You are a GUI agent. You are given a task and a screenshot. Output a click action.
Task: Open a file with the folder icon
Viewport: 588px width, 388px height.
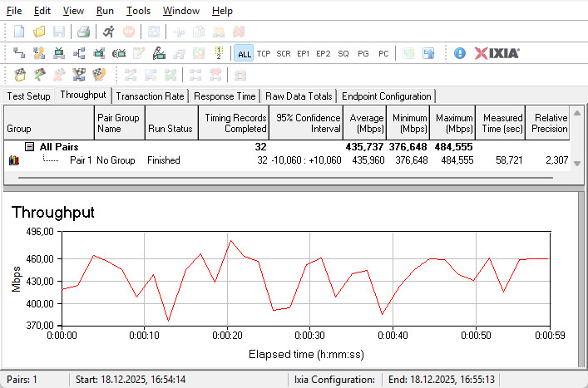pos(39,32)
